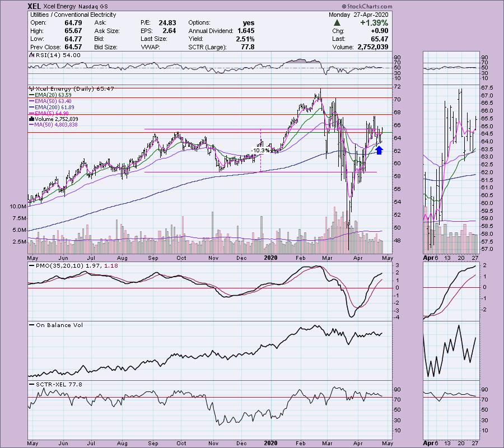Image resolution: width=504 pixels, height=448 pixels.
Task: Click the Open value 64.79
Action: click(73, 23)
